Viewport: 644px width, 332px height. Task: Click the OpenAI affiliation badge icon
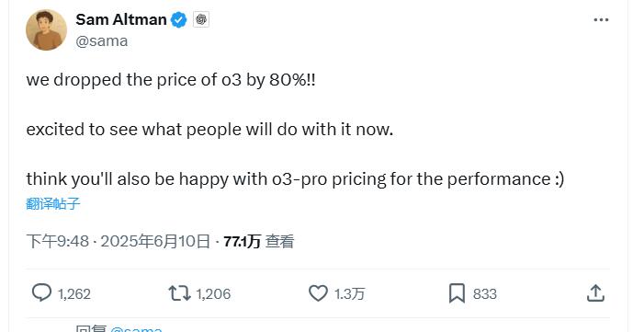201,19
